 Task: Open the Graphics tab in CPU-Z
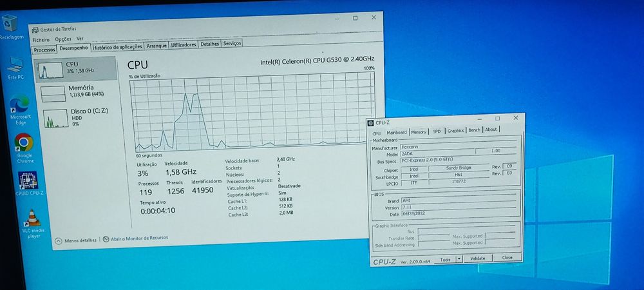pos(455,131)
